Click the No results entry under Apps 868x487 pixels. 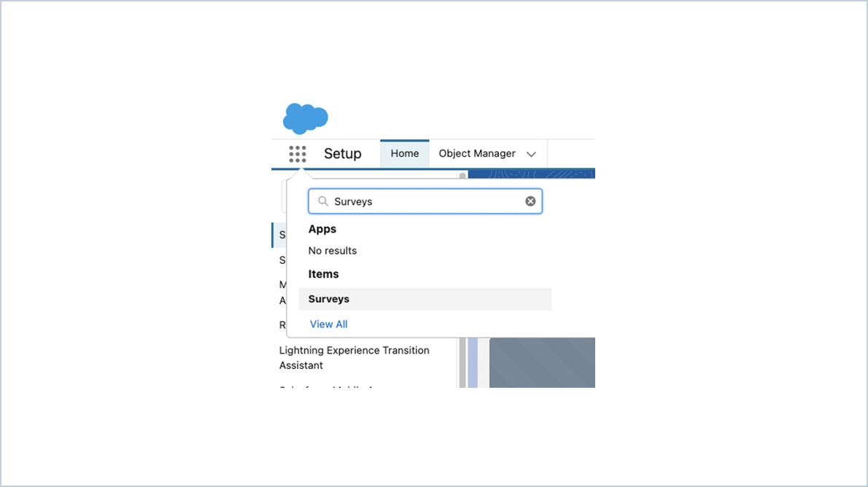(x=332, y=250)
